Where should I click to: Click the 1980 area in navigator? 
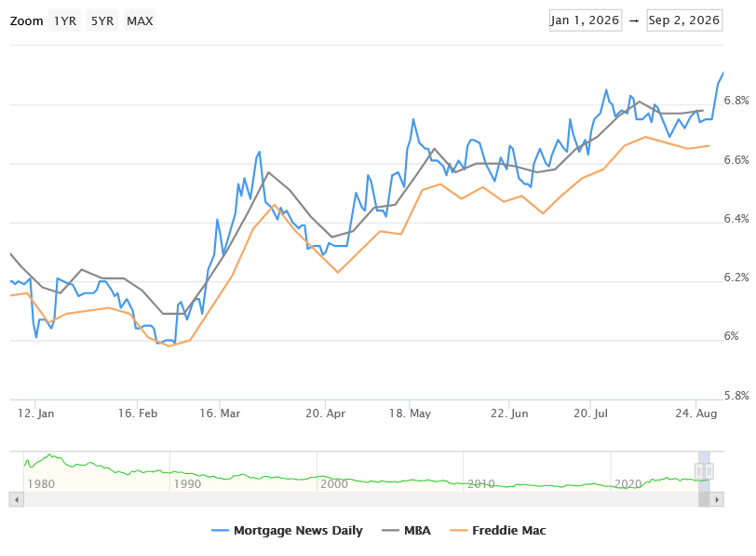[41, 483]
